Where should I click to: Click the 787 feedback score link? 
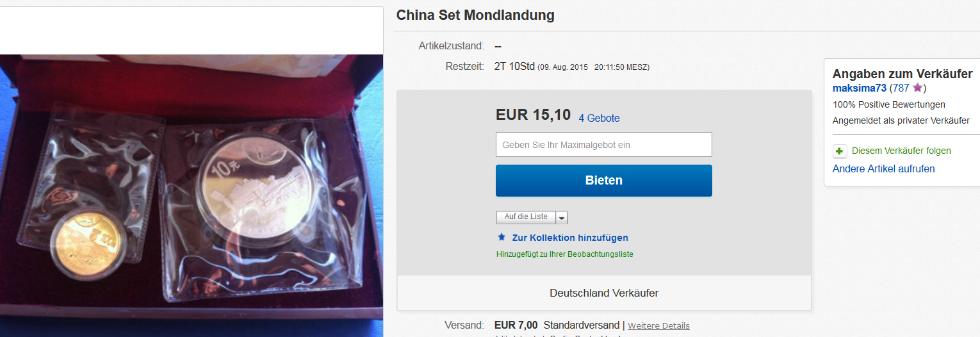click(901, 88)
